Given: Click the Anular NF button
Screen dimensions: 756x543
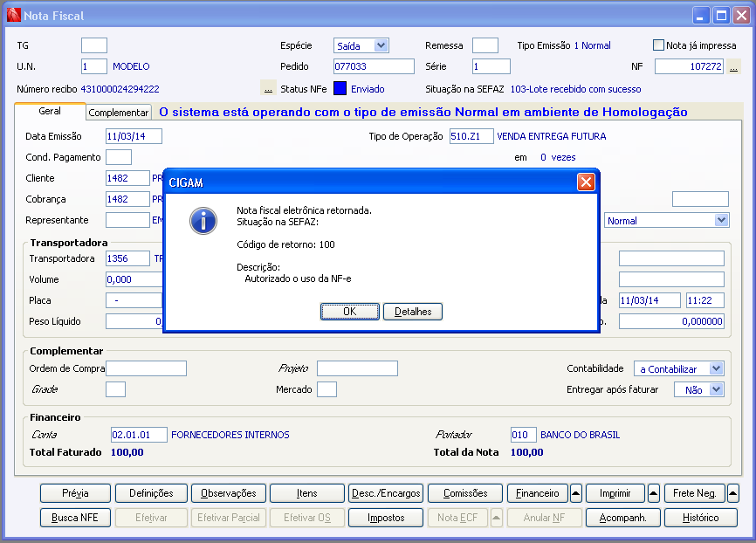Looking at the screenshot, I should (x=545, y=518).
